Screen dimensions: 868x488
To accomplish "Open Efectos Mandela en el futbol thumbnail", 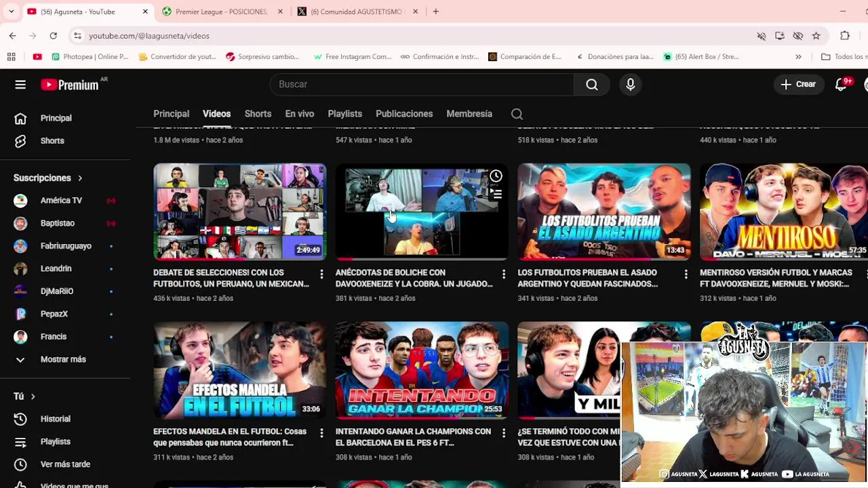I will pos(239,371).
